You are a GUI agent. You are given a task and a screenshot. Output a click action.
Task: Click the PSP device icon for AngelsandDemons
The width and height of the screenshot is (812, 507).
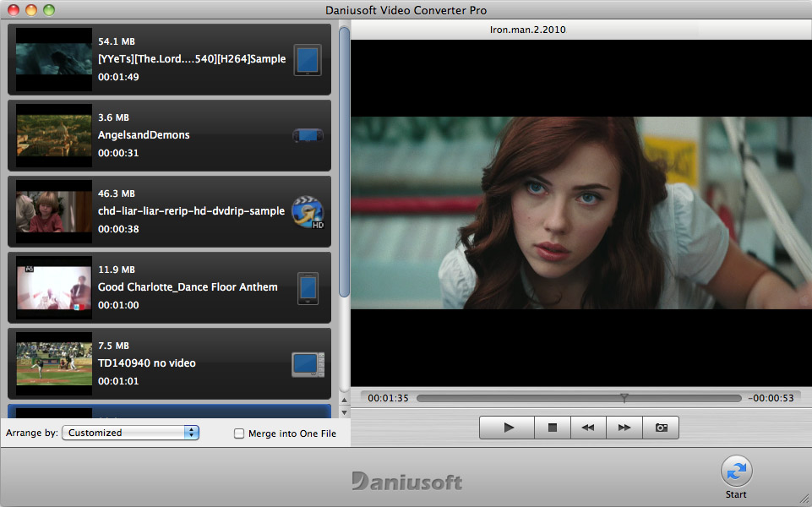[308, 136]
